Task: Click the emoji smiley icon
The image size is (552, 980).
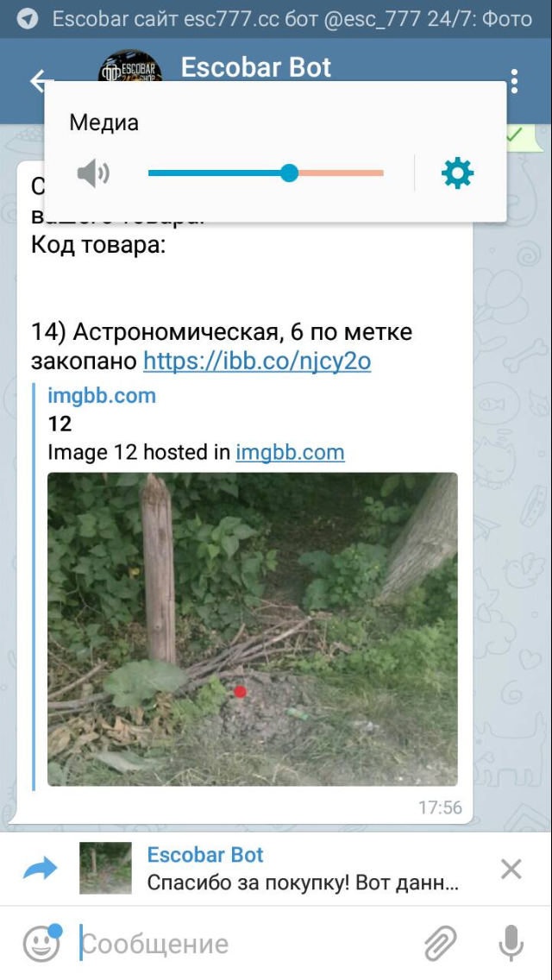Action: [x=42, y=943]
